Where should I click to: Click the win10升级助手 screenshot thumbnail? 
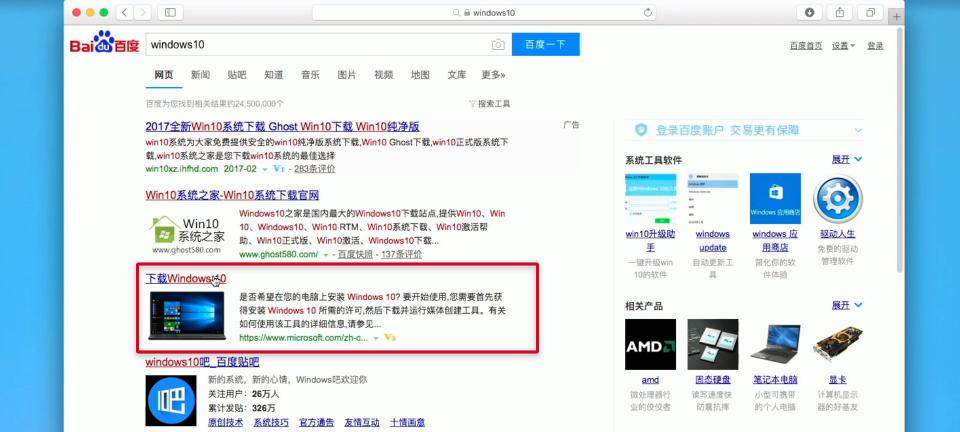click(x=650, y=198)
